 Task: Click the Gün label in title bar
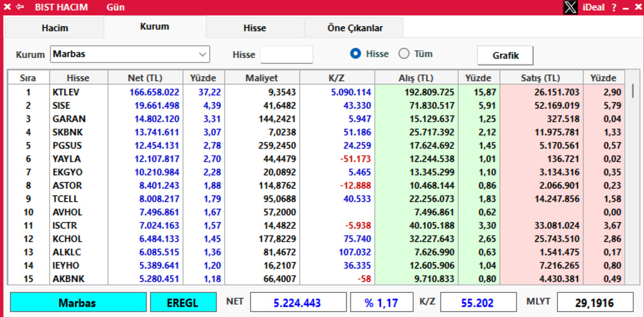pos(115,8)
